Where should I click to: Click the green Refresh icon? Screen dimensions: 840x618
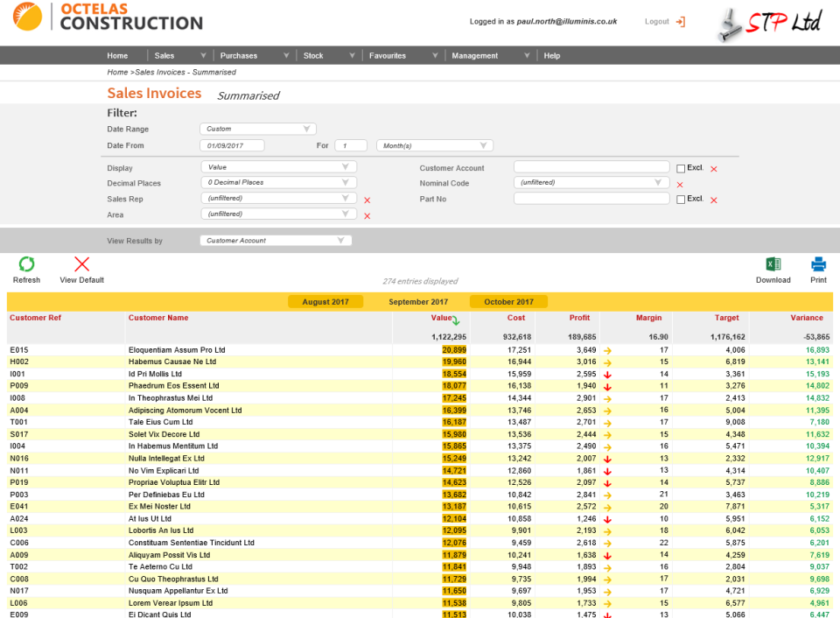pos(27,263)
